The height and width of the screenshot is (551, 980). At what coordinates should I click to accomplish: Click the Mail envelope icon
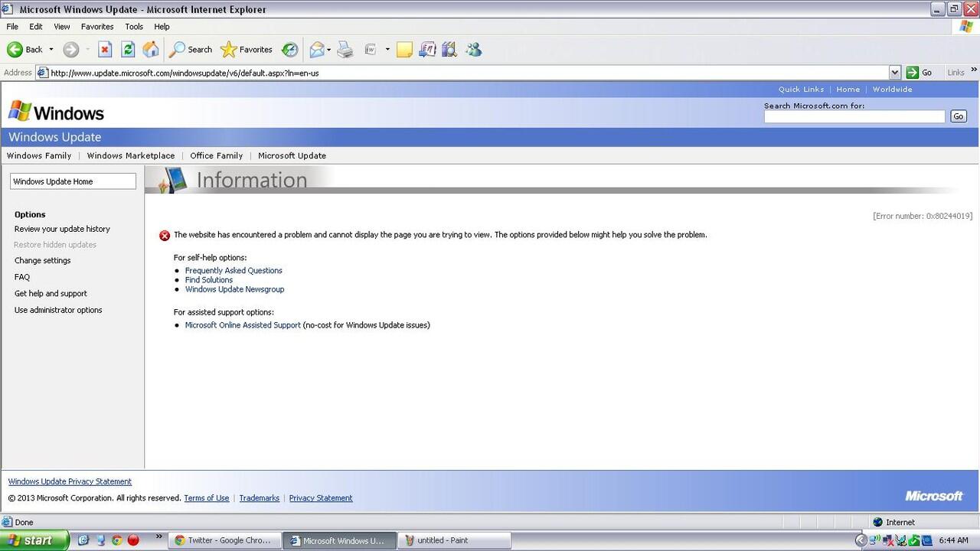tap(316, 50)
